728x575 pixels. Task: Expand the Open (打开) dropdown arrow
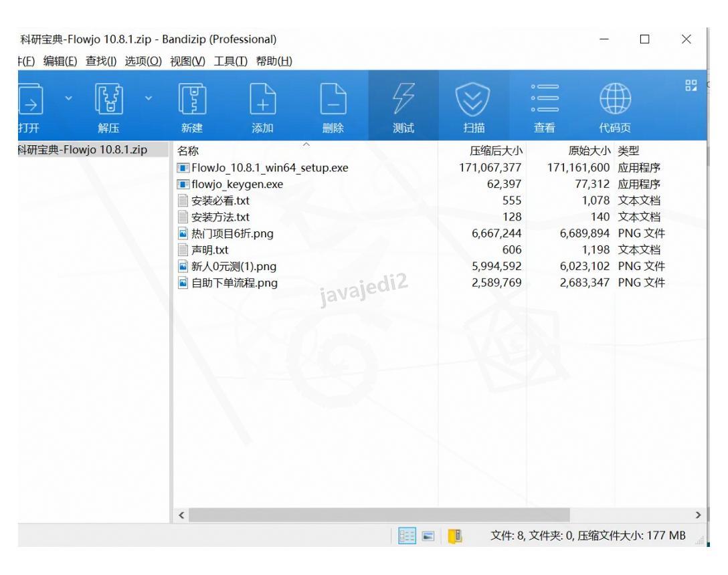coord(69,98)
